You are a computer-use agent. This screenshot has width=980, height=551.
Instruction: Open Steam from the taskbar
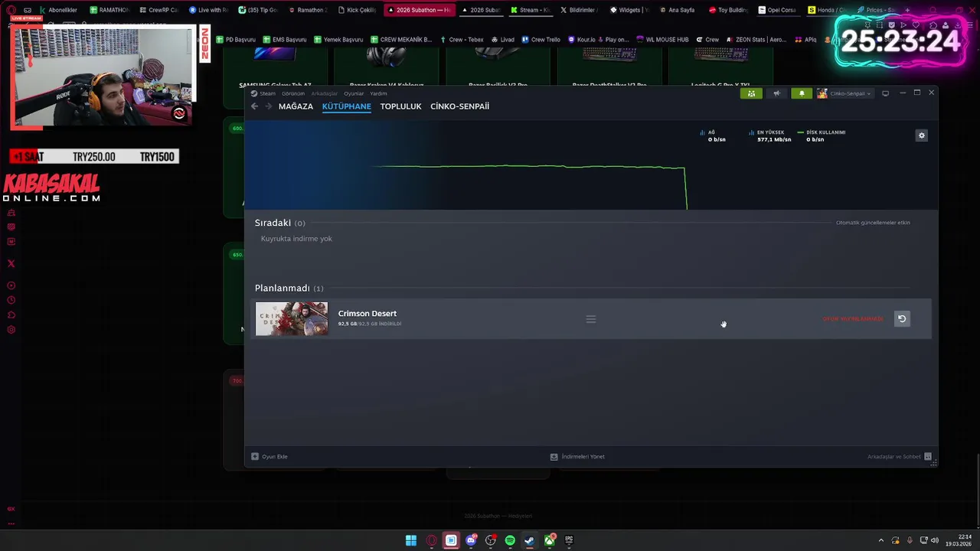pos(529,540)
